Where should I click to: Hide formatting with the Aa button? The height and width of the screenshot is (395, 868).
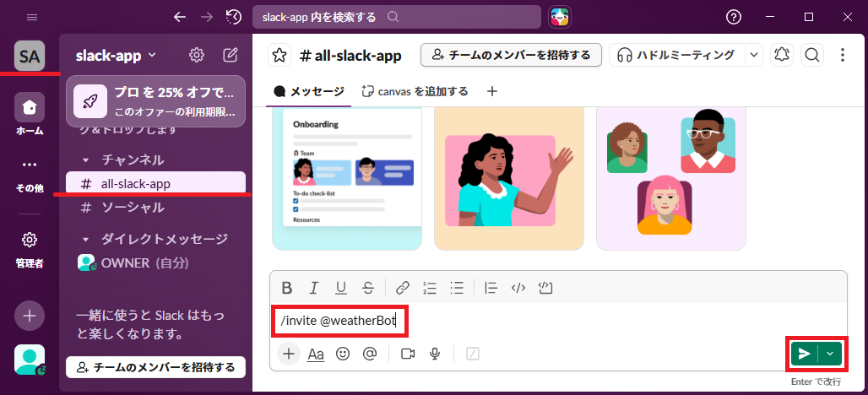click(316, 354)
